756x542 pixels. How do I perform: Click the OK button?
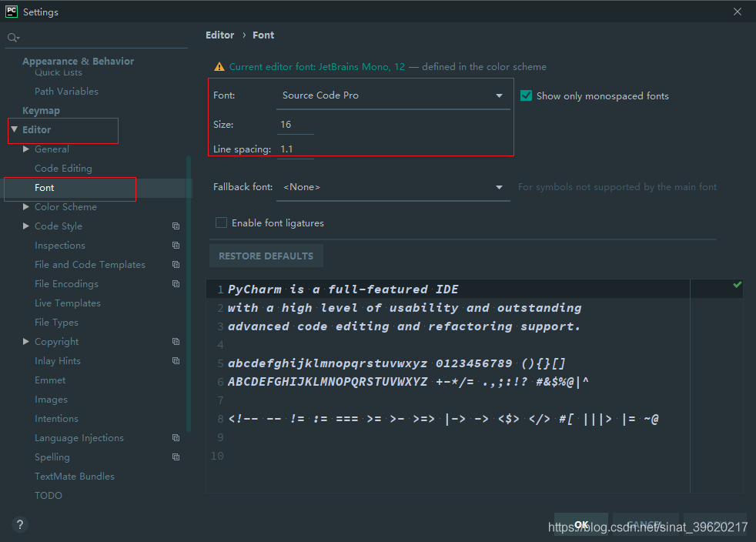tap(581, 524)
